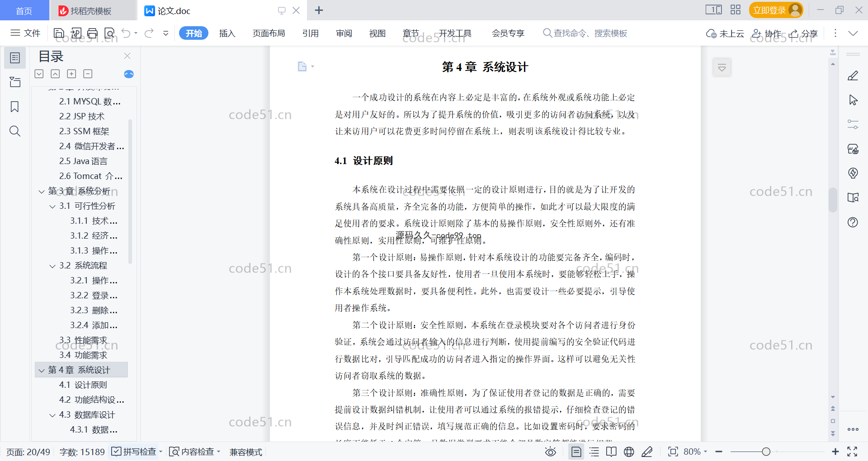Open the pen annotation tool in right sidebar
Image resolution: width=868 pixels, height=461 pixels.
[853, 75]
